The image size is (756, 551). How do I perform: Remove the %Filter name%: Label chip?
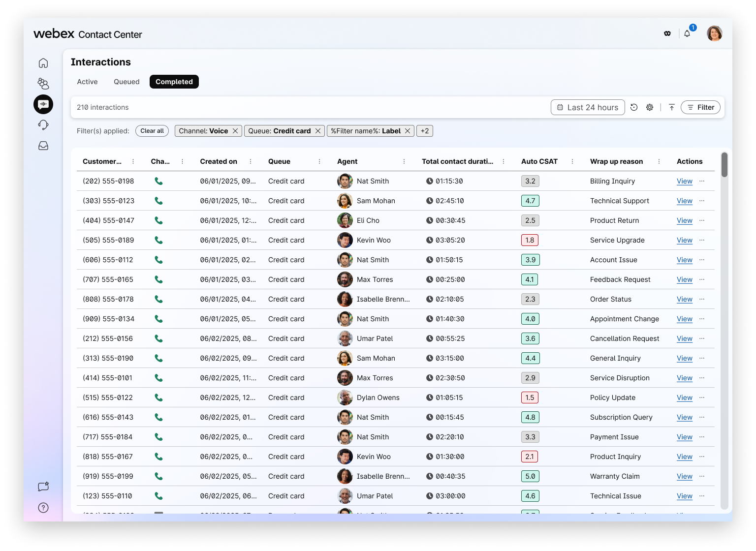[x=407, y=131]
